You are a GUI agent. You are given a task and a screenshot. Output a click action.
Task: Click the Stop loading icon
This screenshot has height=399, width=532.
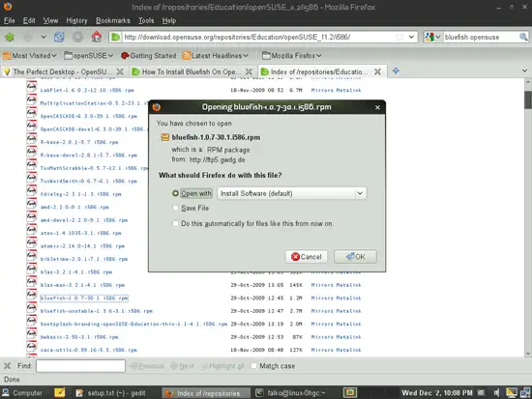click(77, 37)
